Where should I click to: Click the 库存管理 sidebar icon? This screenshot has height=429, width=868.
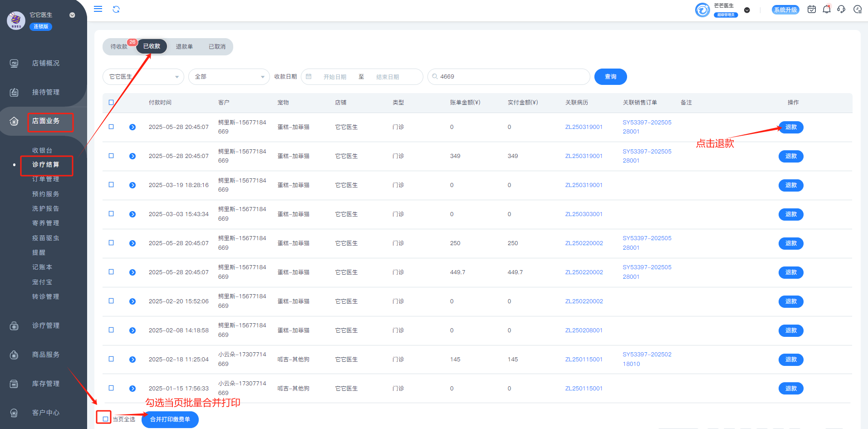point(14,384)
